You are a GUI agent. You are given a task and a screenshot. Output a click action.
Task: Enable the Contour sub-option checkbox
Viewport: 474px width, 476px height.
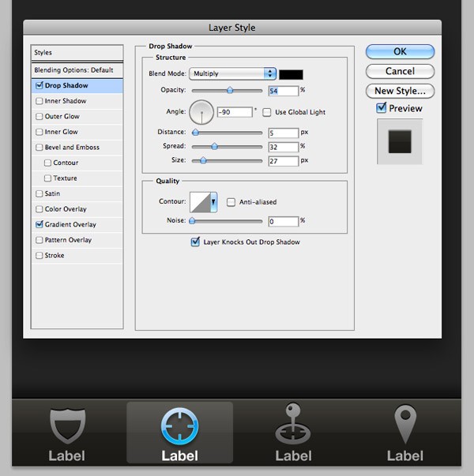[47, 163]
